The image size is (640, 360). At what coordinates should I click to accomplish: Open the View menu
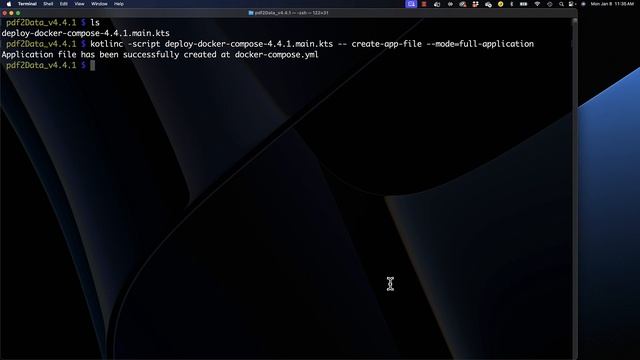point(79,4)
